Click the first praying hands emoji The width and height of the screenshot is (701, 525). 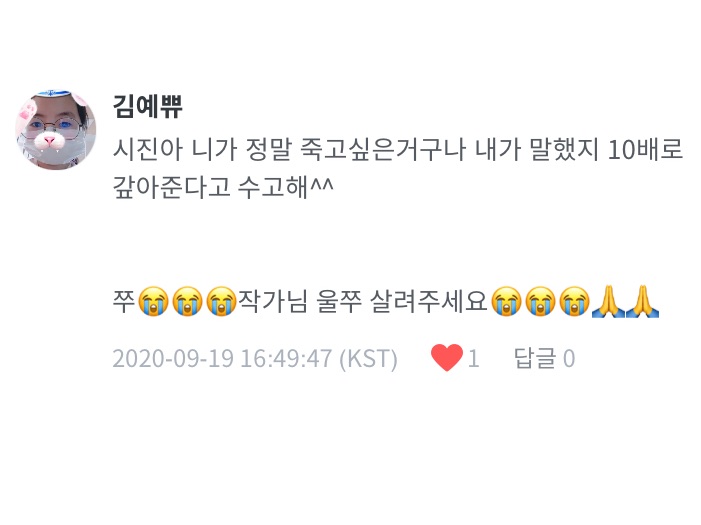point(608,301)
